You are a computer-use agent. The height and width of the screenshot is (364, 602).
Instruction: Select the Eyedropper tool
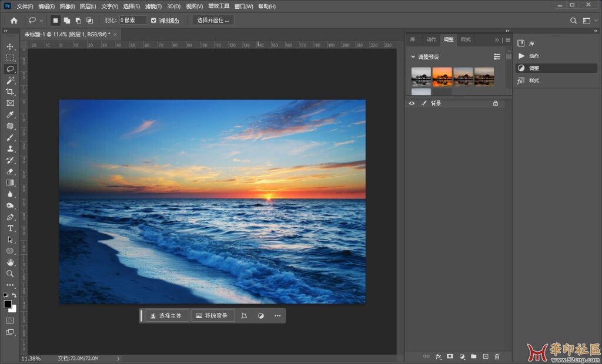pyautogui.click(x=10, y=114)
